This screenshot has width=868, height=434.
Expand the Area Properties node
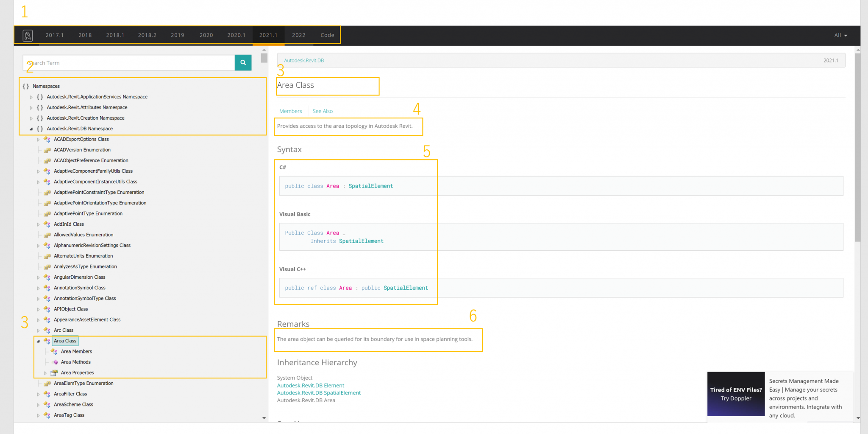[45, 373]
